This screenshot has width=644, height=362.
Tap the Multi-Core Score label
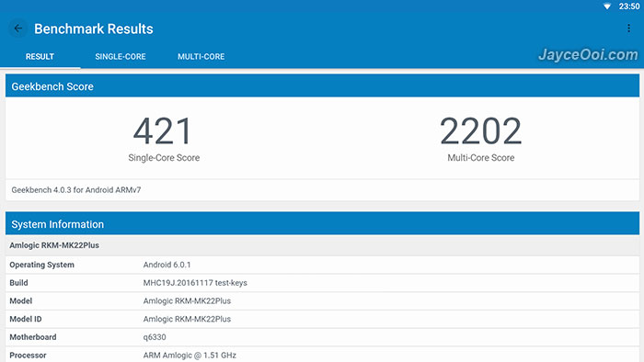click(x=481, y=158)
